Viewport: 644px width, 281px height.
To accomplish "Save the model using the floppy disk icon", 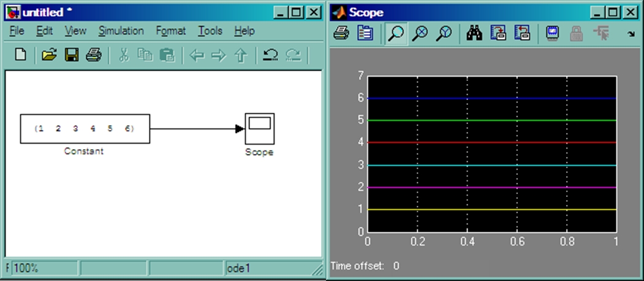I will click(71, 56).
